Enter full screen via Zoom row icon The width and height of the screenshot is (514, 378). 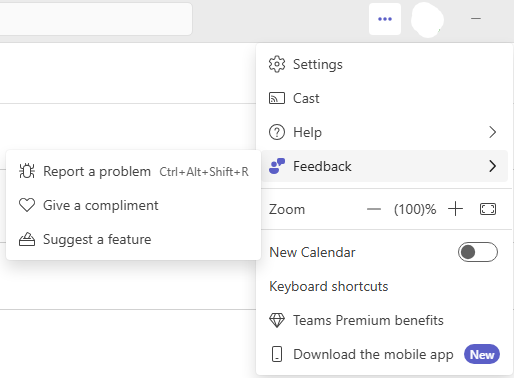488,209
